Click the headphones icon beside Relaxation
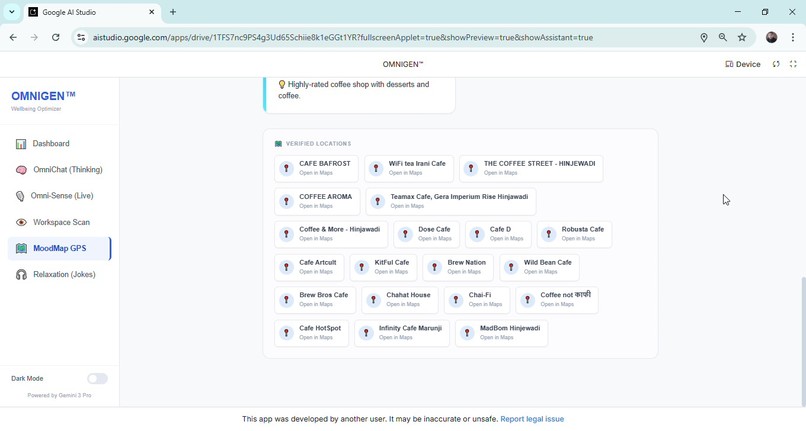Viewport: 806px width, 431px height. 21,275
